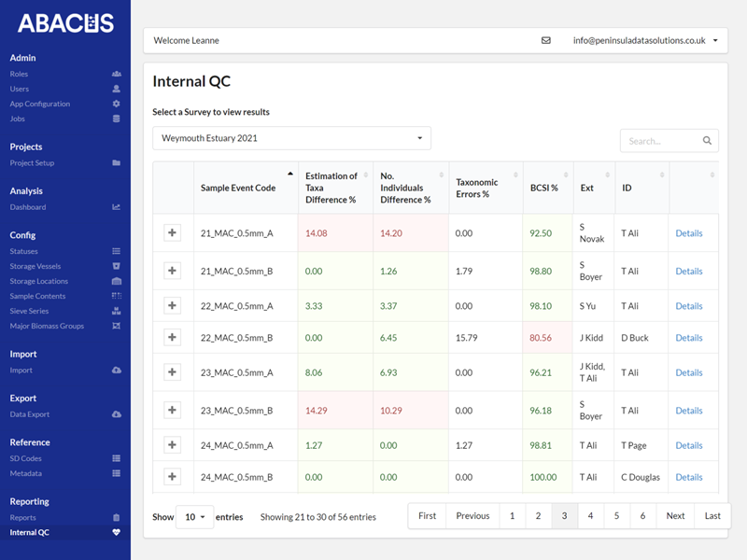This screenshot has height=560, width=747.
Task: Open Details link for 23_MAC_0.5mm_B
Action: (689, 411)
